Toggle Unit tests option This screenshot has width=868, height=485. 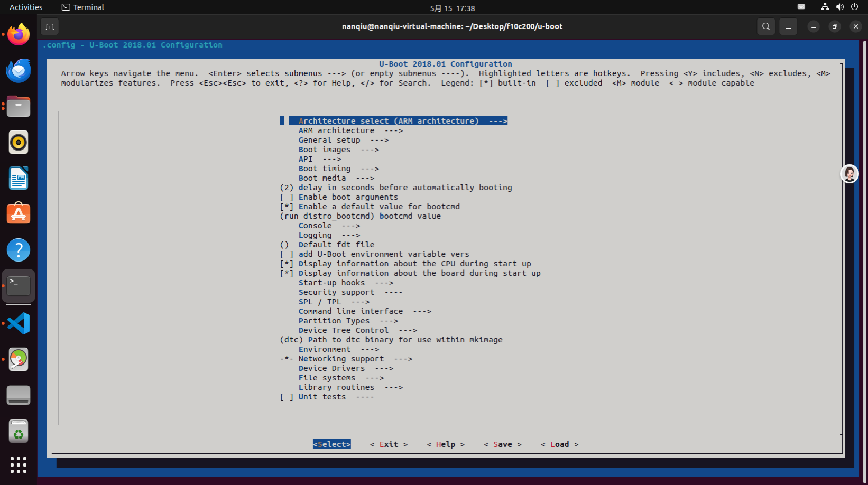[x=327, y=397]
